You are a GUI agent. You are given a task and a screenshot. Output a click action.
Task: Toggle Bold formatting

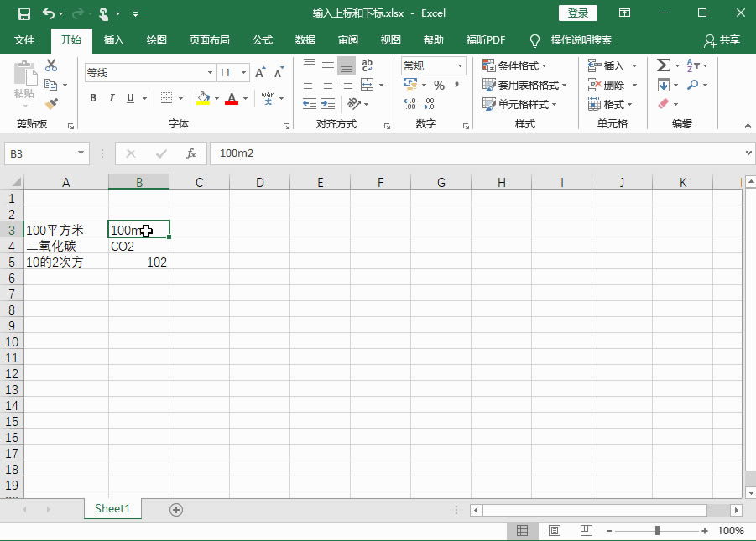(93, 98)
